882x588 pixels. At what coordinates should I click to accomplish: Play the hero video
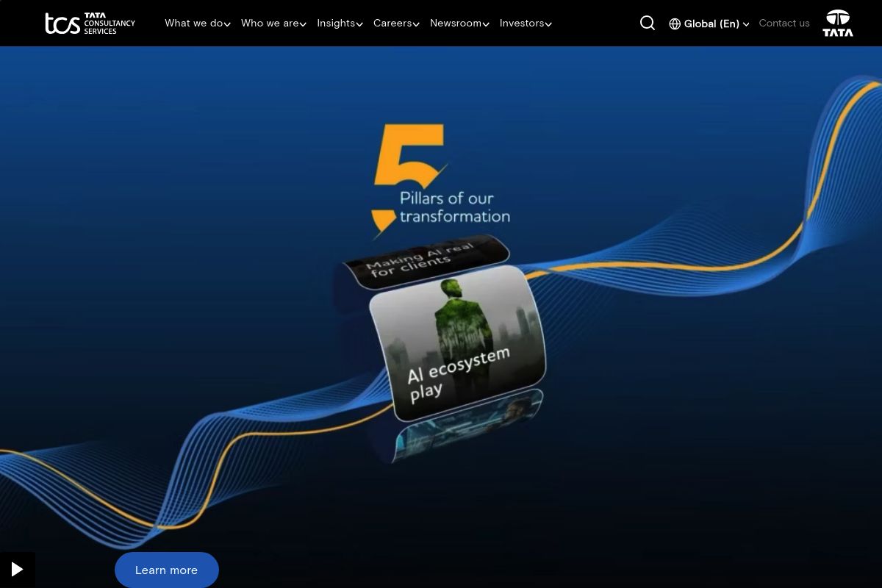pyautogui.click(x=17, y=570)
